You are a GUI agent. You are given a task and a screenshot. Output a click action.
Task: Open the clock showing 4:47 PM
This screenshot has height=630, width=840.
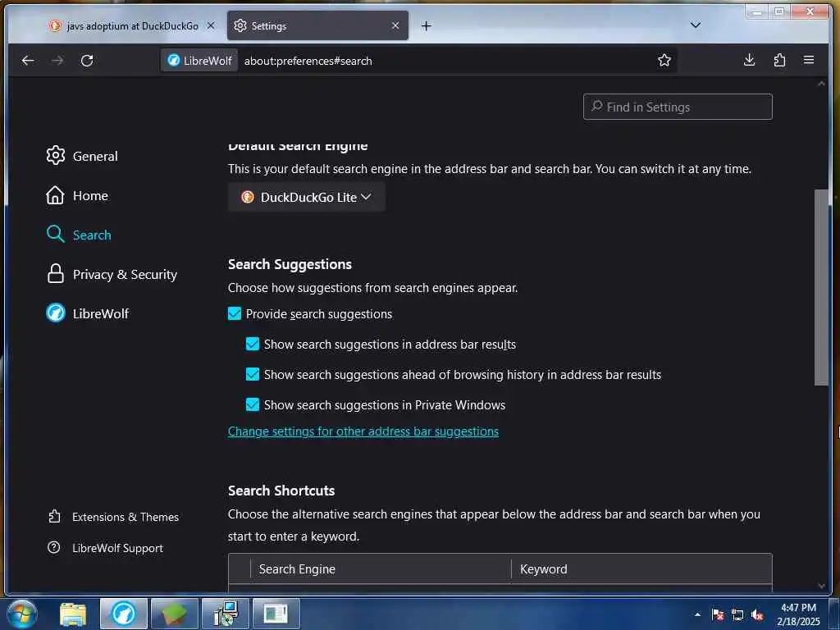(x=798, y=614)
